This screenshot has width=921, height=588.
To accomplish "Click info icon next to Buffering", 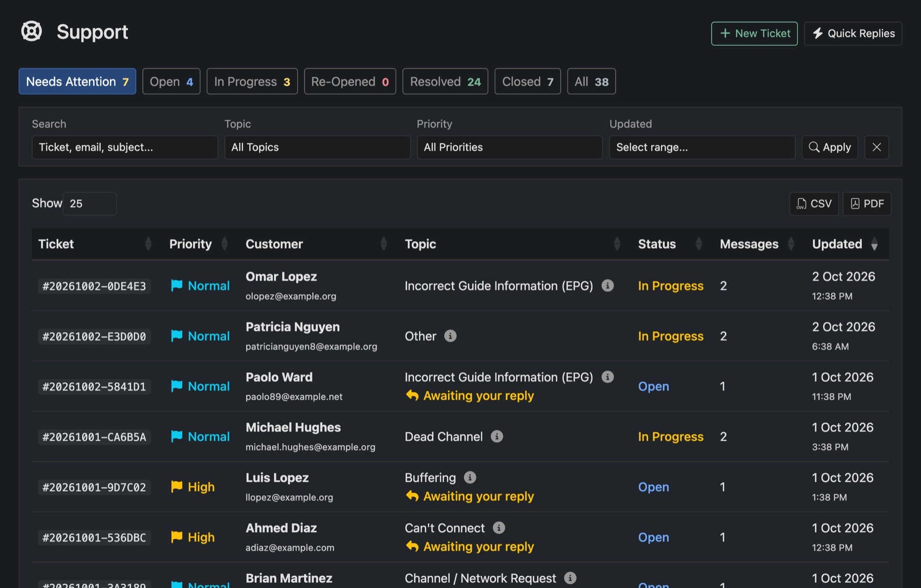I will [x=470, y=477].
